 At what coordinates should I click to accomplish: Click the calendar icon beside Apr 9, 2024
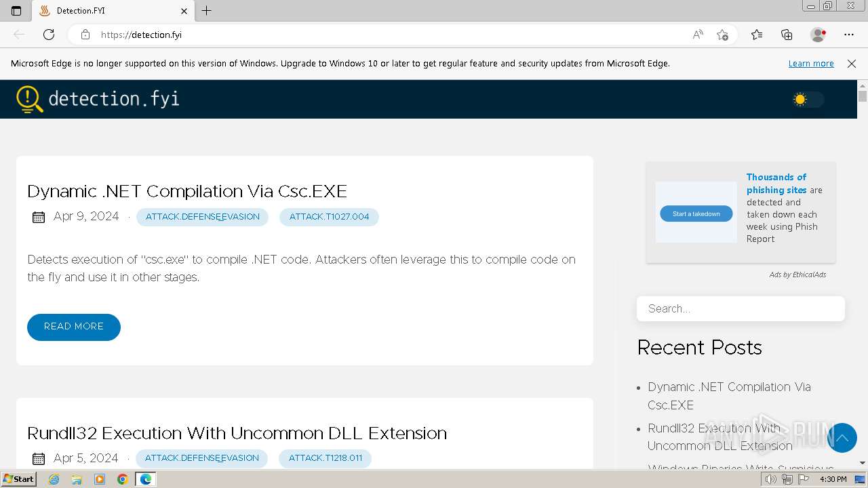click(39, 217)
